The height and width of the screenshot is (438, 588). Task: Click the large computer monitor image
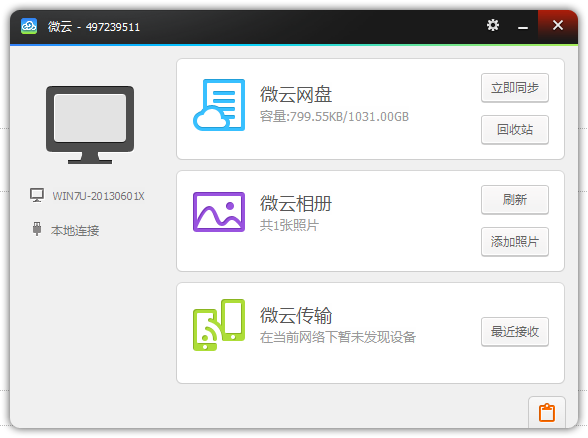point(90,125)
